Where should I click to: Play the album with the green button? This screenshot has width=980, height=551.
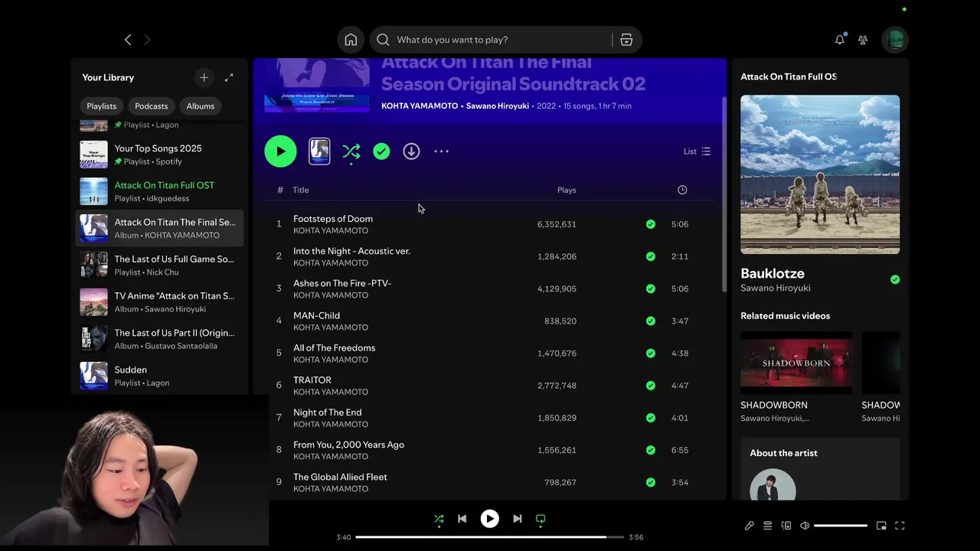coord(280,151)
